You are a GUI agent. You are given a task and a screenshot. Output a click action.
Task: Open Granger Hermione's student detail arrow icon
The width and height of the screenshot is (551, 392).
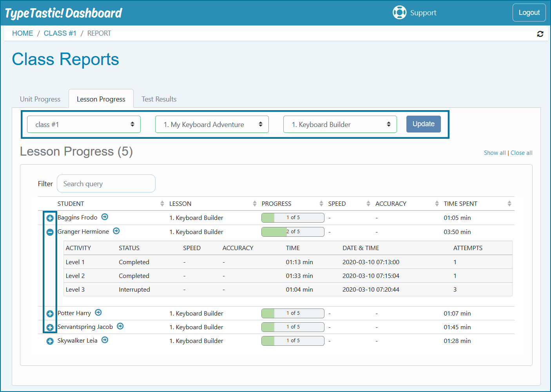[x=116, y=231]
